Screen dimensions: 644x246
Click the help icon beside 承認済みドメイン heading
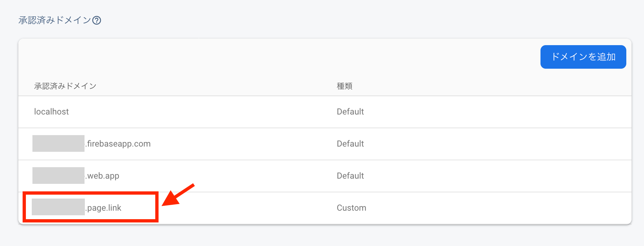pos(97,21)
